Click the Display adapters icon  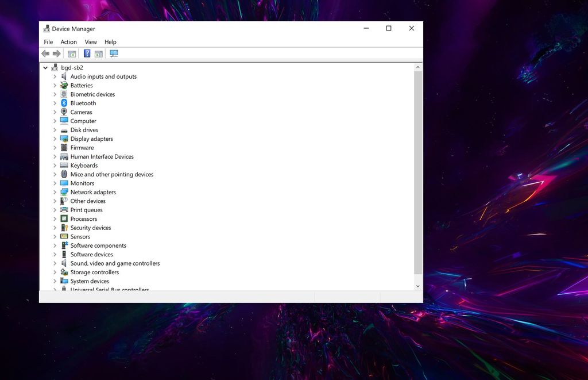[64, 139]
